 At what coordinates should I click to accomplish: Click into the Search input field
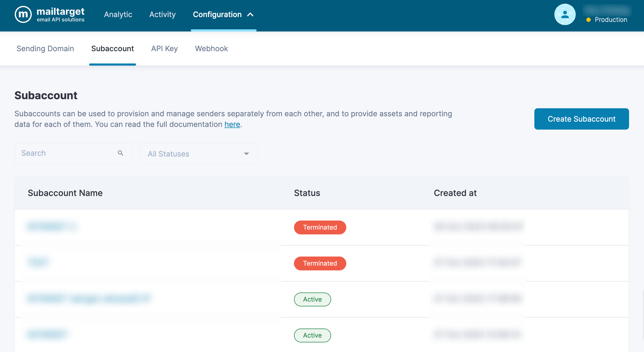tap(67, 153)
